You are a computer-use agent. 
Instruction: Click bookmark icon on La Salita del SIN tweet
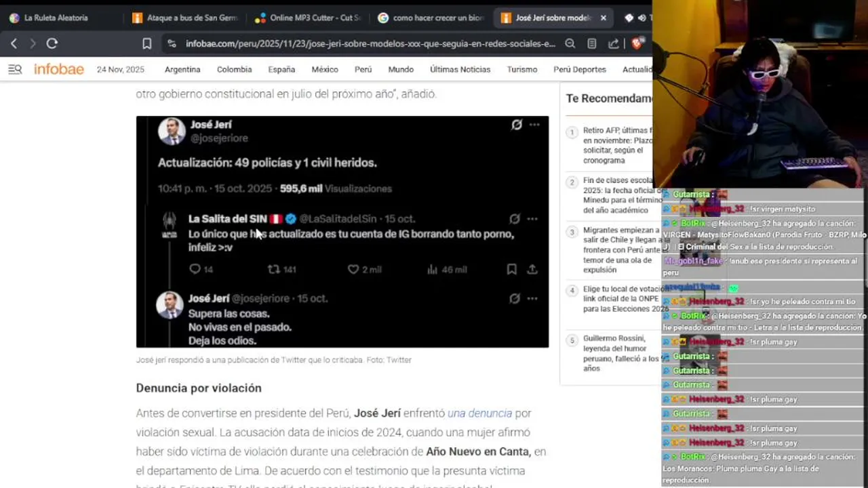512,269
